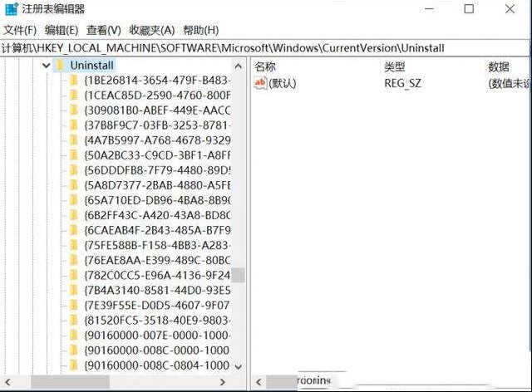
Task: Click value pane scroll left arrow
Action: pos(259,382)
